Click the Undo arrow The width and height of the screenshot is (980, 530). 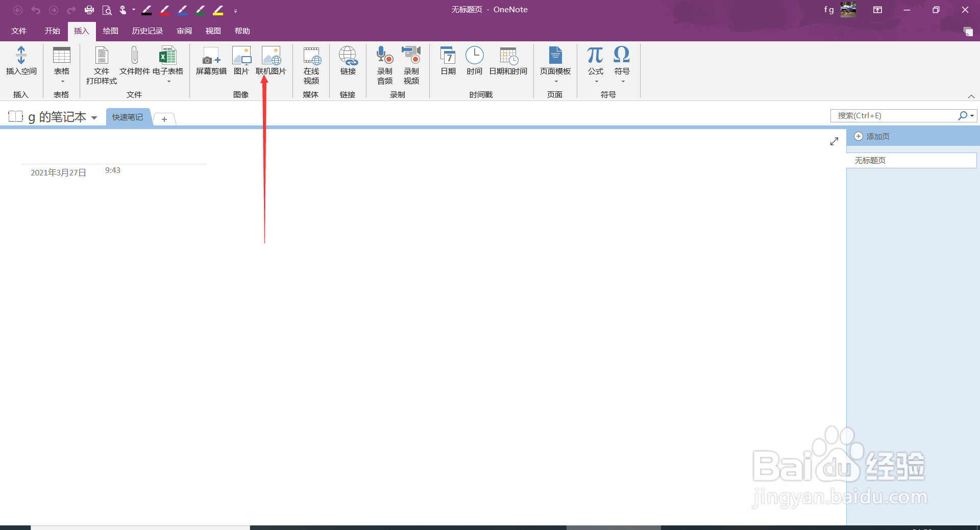pyautogui.click(x=36, y=10)
